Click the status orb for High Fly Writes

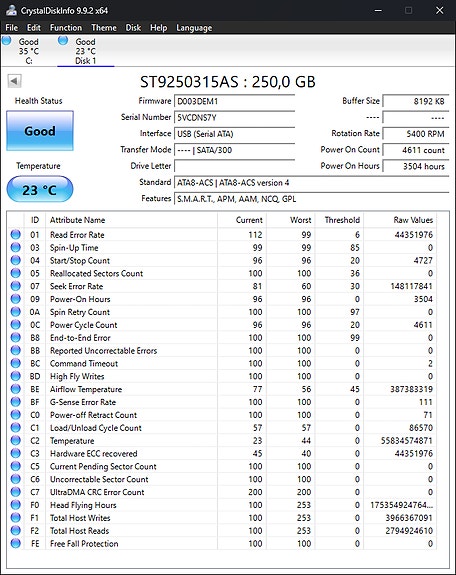[16, 376]
